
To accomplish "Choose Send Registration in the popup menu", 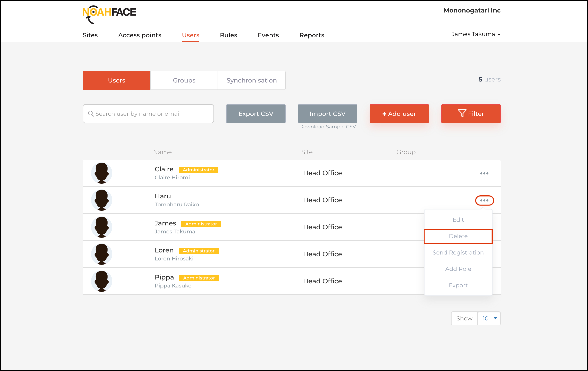I will click(458, 252).
